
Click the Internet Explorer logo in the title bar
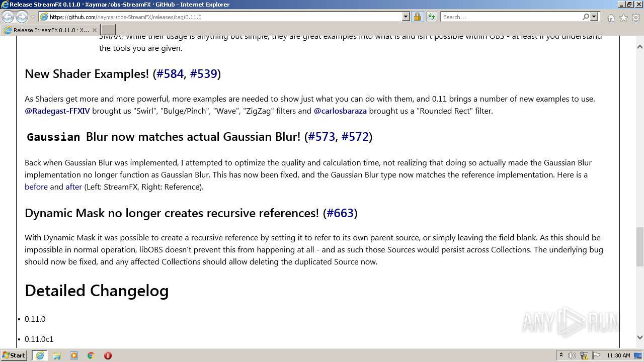click(x=5, y=5)
